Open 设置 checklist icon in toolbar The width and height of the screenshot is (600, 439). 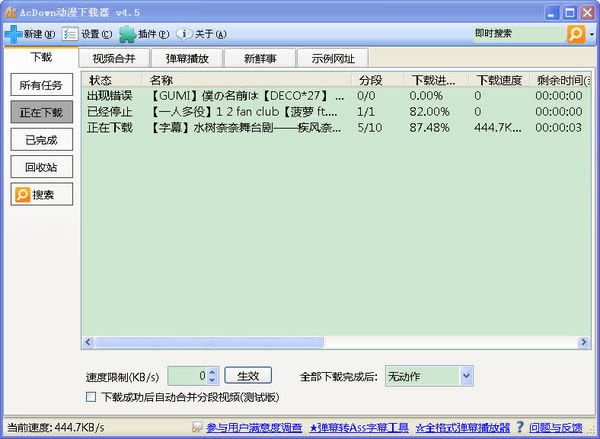click(x=70, y=34)
